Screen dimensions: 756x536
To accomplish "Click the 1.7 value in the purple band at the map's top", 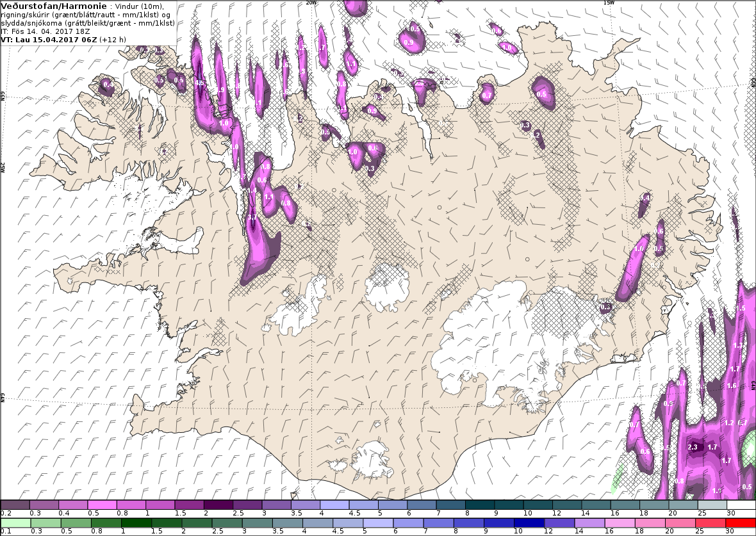I will pos(322,48).
